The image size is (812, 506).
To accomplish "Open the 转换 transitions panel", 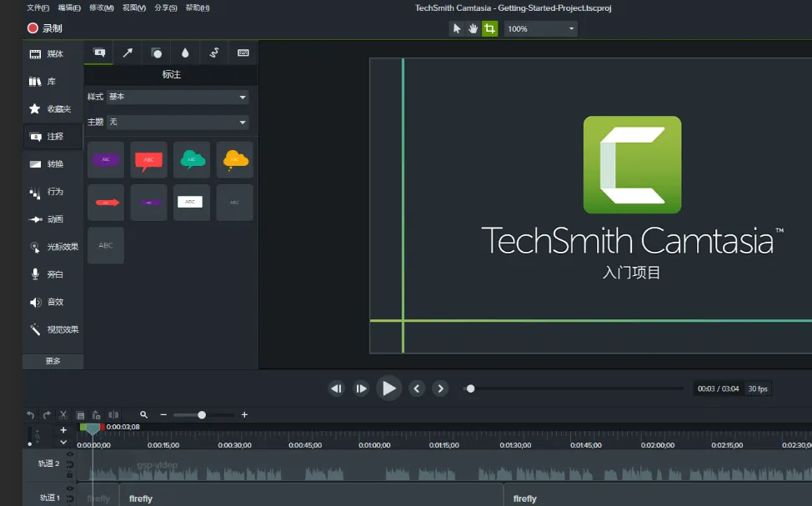I will click(x=53, y=163).
